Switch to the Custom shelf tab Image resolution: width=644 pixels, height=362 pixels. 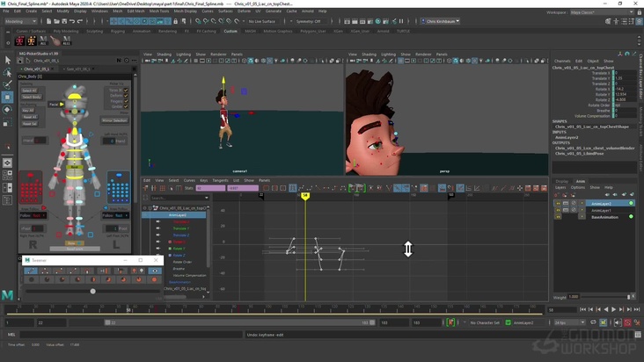(231, 31)
